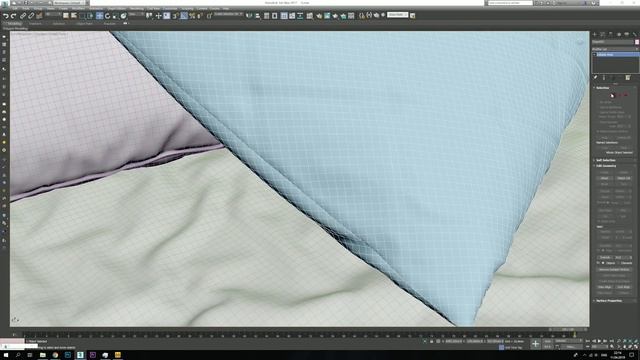The width and height of the screenshot is (640, 360).
Task: Select Editable Mesh entry in modifier stack
Action: pos(616,54)
